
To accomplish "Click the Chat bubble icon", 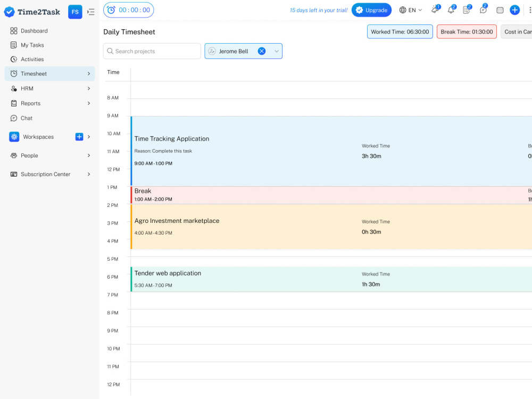I will [x=14, y=118].
